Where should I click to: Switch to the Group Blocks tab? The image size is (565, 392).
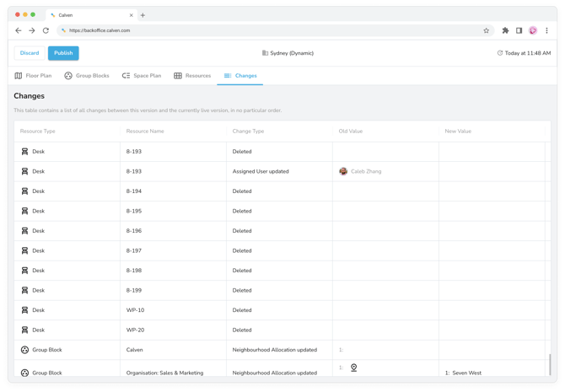coord(87,76)
